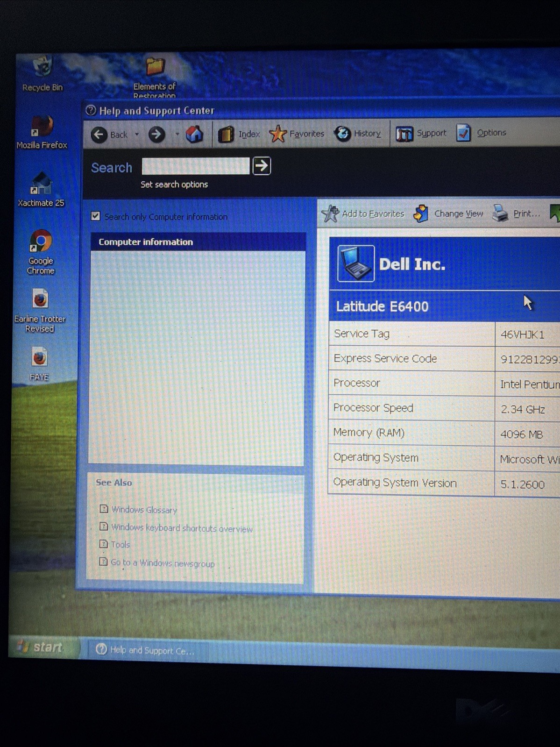Click the Dell laptop computer icon
The image size is (560, 747).
coord(355,263)
